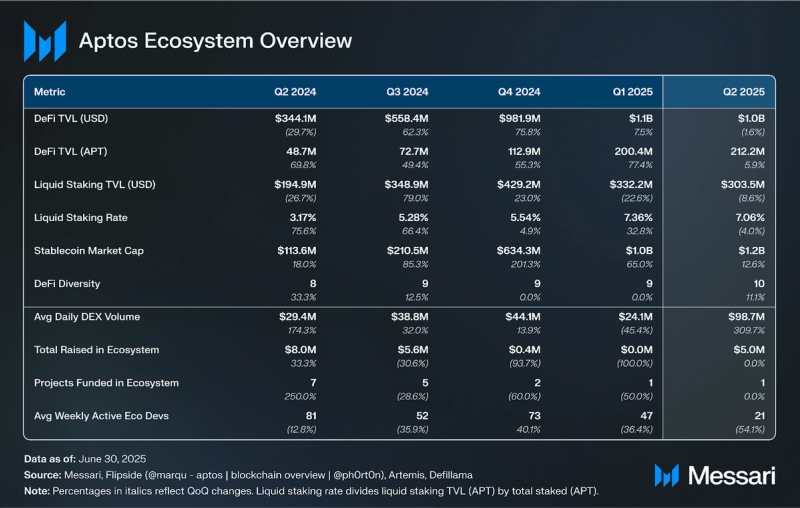Click the Q4 2024 column header
The height and width of the screenshot is (508, 800).
(x=519, y=92)
